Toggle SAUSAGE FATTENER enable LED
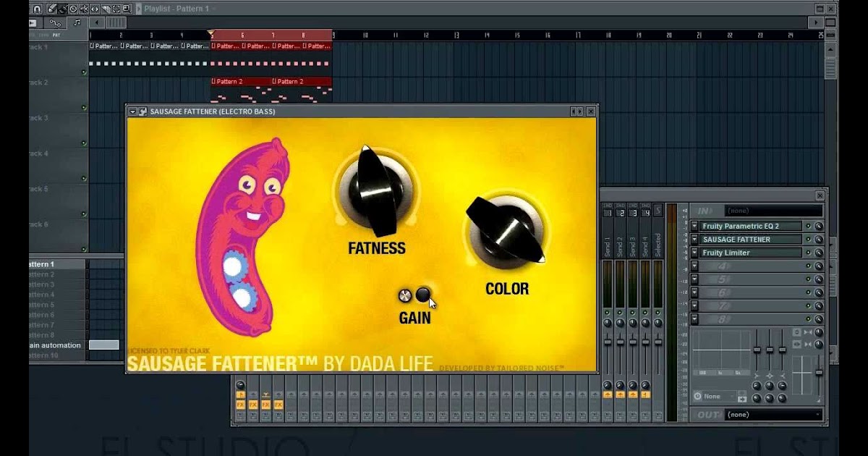 808,239
